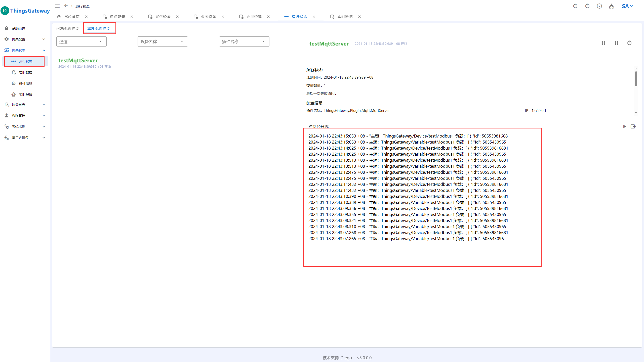Expand the 网关配置 sidebar menu

(x=25, y=39)
